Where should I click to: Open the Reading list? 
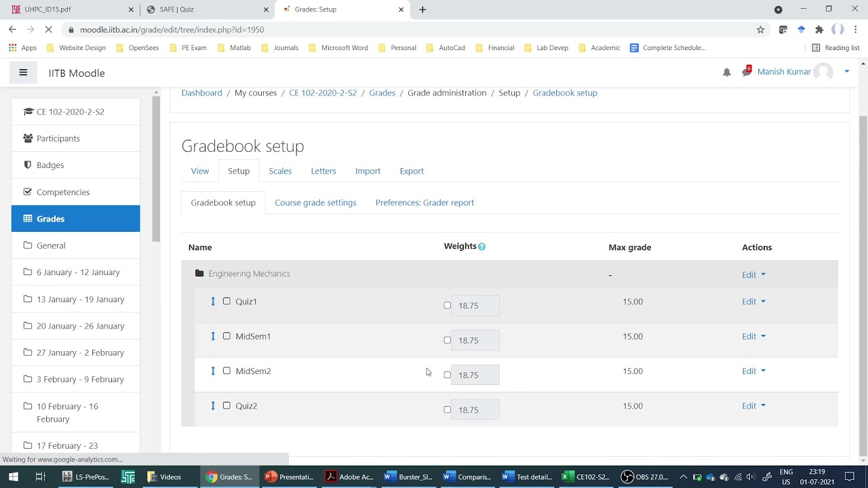point(835,48)
